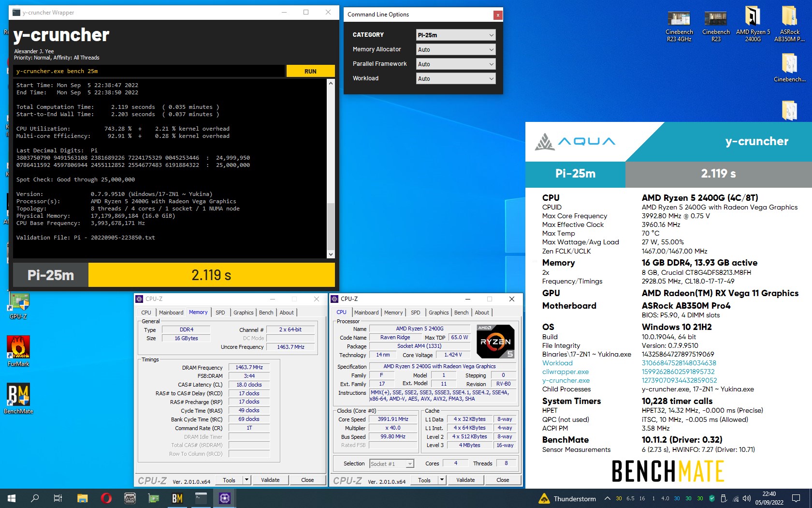Close the Command Line Options panel

click(497, 15)
